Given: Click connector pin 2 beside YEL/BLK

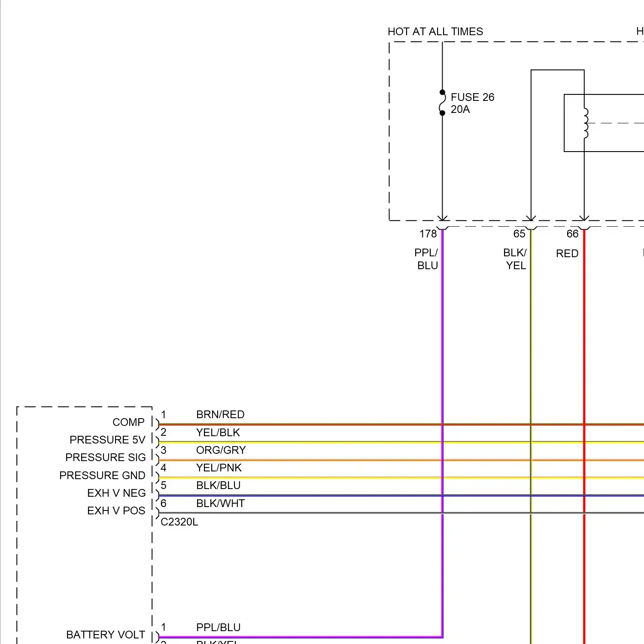Looking at the screenshot, I should click(x=164, y=432).
